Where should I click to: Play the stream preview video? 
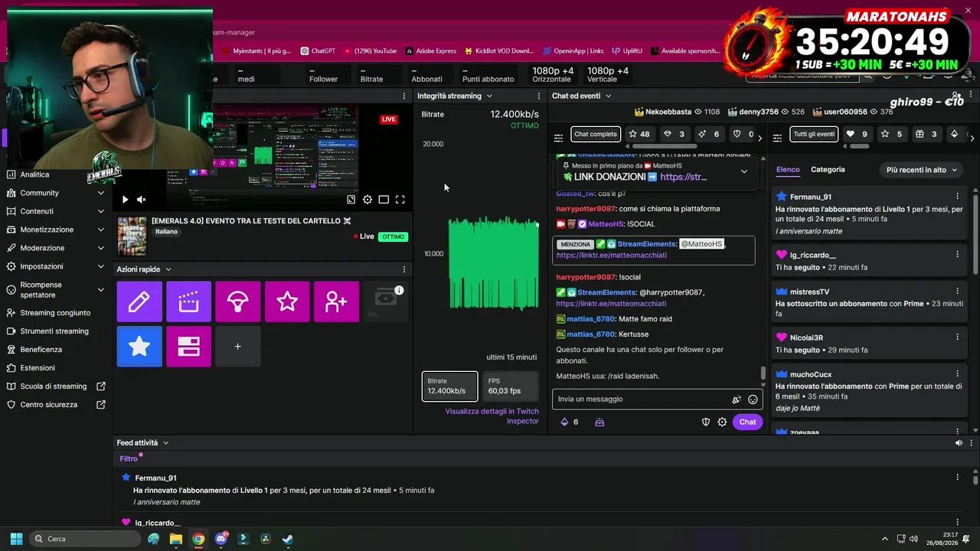coord(125,200)
